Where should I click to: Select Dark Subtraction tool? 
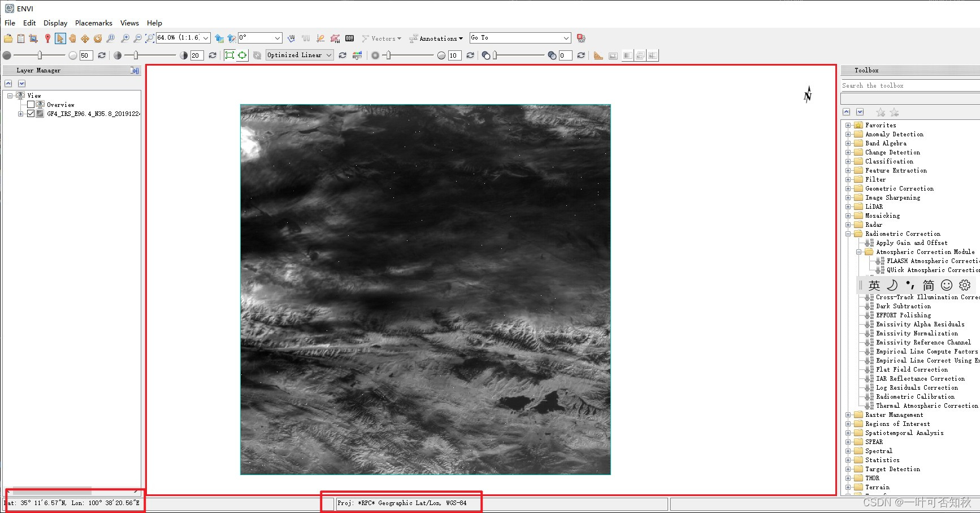[x=903, y=306]
